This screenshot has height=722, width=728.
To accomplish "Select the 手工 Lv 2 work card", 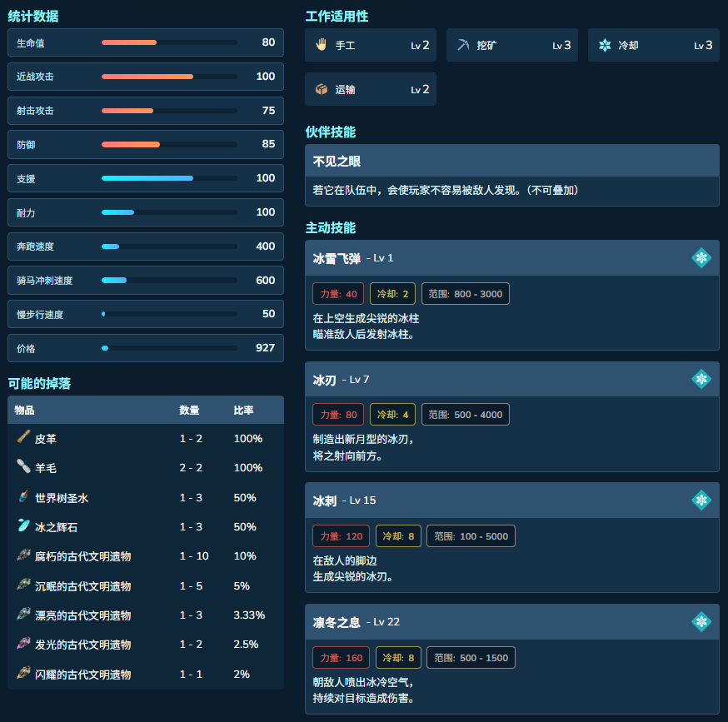I will pyautogui.click(x=371, y=45).
